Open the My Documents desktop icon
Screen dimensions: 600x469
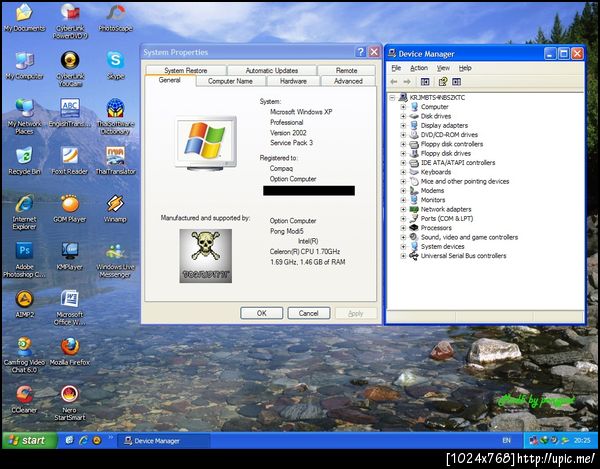tap(24, 17)
